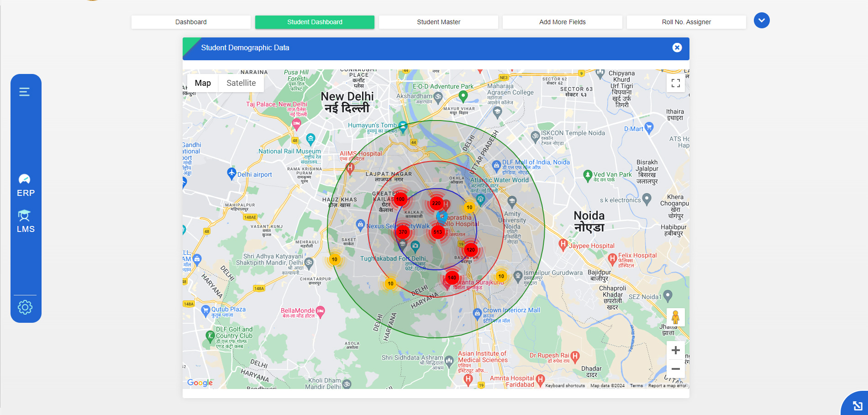
Task: Click the DLF Mall of India icon
Action: [496, 166]
